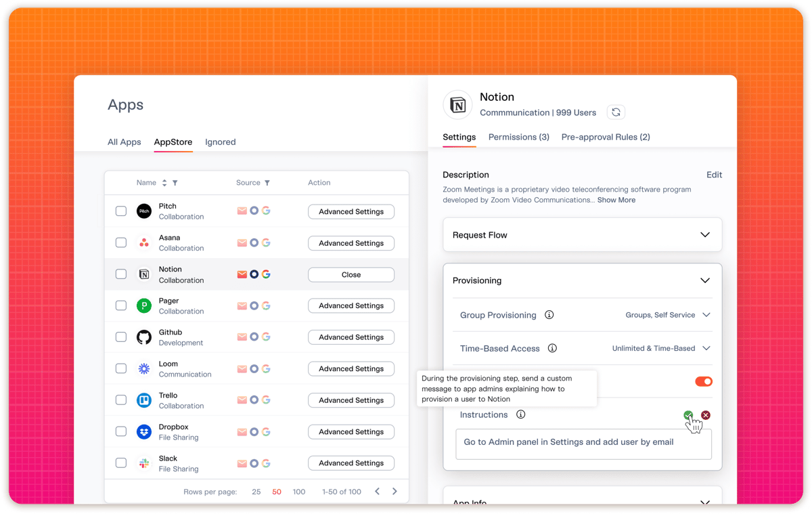
Task: Click the info icon next to Instructions
Action: [520, 414]
